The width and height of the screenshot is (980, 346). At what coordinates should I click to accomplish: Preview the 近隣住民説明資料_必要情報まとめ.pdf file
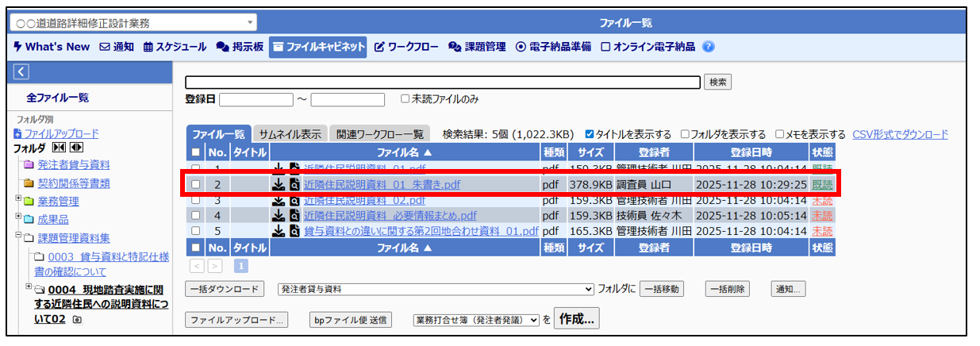click(x=294, y=215)
